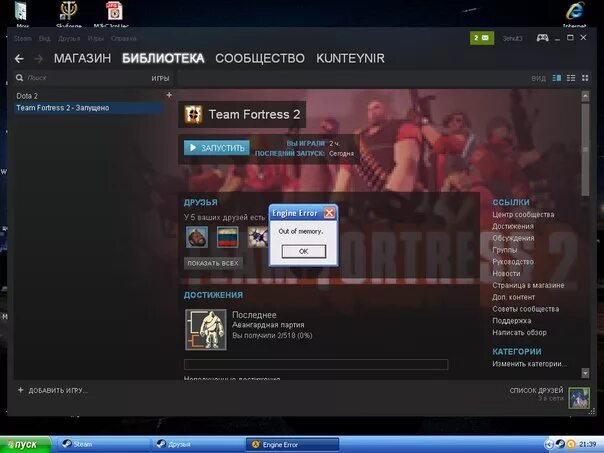This screenshot has height=453, width=604.
Task: Open Страница в магазине link
Action: (x=528, y=285)
